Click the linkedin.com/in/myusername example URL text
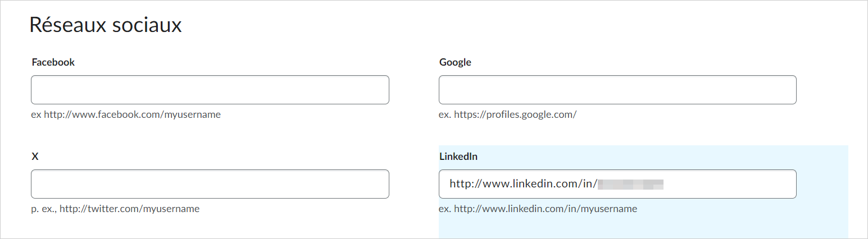Screen dimensions: 868x239 (x=545, y=209)
